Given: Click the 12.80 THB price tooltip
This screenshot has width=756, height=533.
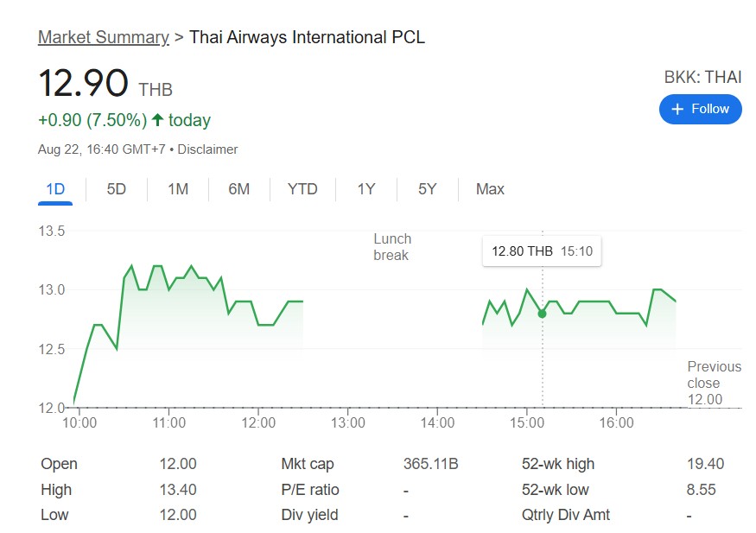Looking at the screenshot, I should click(542, 251).
